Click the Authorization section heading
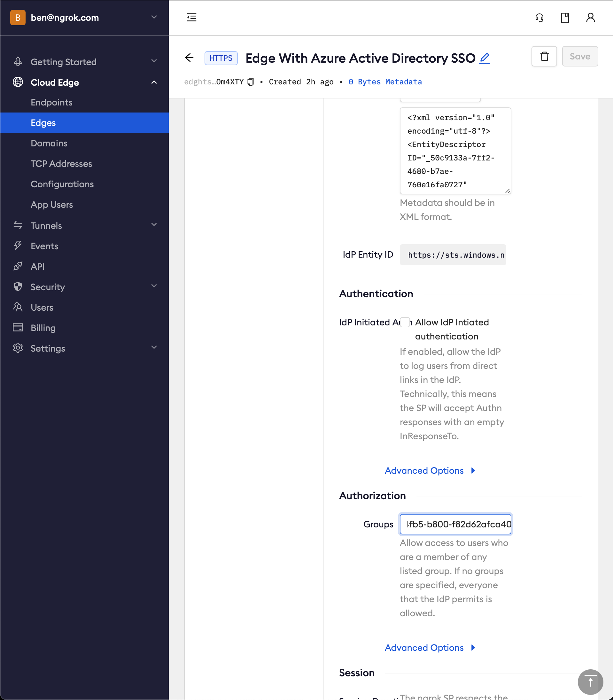613x700 pixels. [372, 496]
